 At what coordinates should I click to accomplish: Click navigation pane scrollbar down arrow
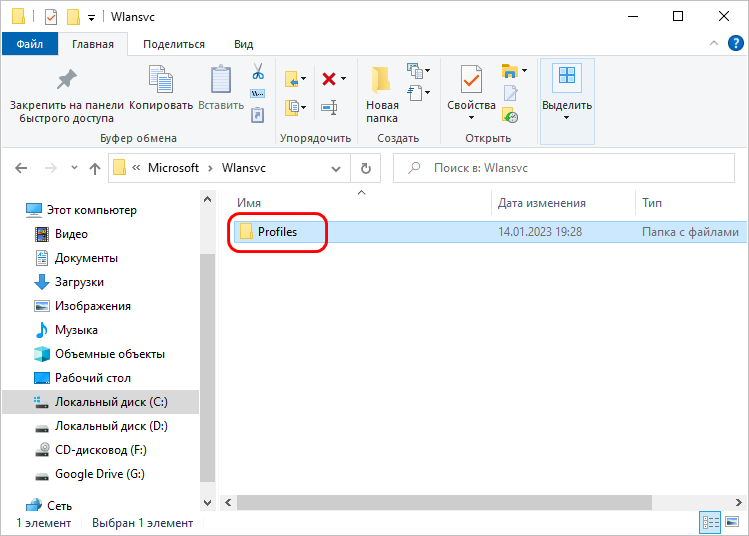[207, 503]
